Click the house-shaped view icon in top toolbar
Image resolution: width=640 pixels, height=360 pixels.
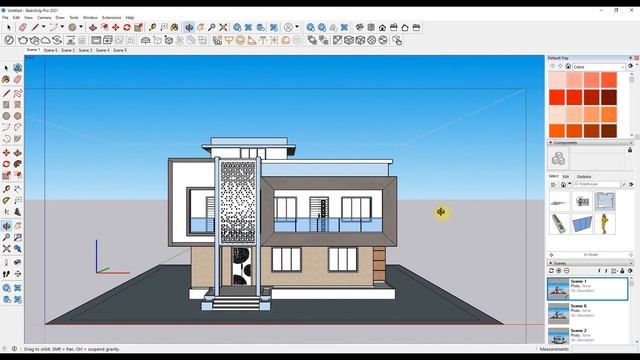point(382,27)
